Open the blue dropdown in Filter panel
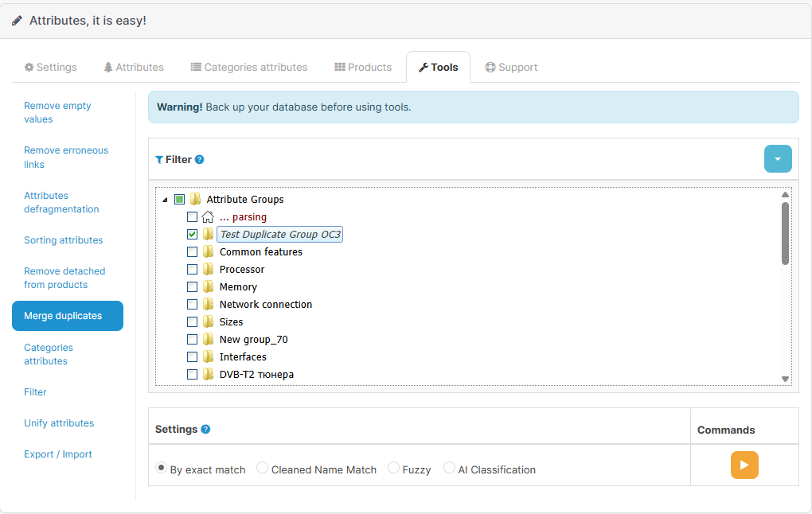812x514 pixels. pyautogui.click(x=778, y=158)
